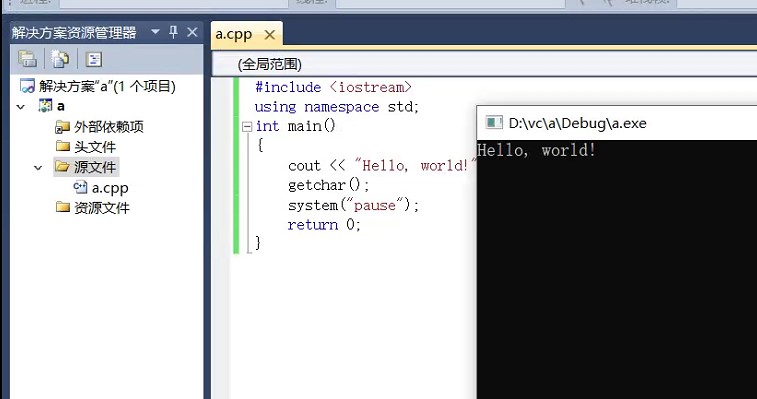Click the a.cpp file icon in tree
757x399 pixels.
coord(80,187)
